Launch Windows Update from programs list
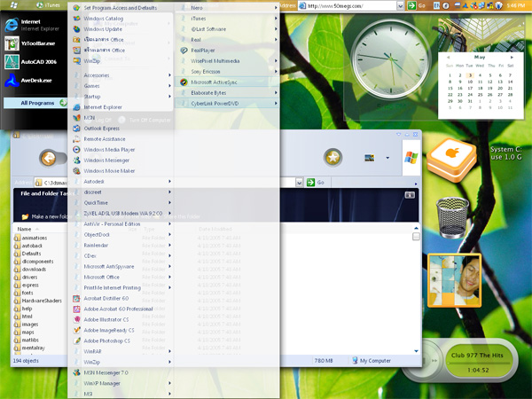 [103, 29]
